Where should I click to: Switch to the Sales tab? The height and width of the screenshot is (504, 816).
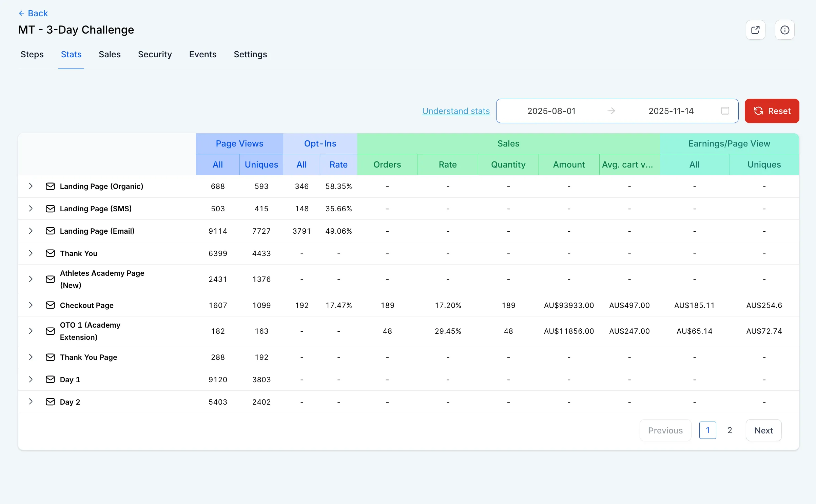click(x=110, y=54)
